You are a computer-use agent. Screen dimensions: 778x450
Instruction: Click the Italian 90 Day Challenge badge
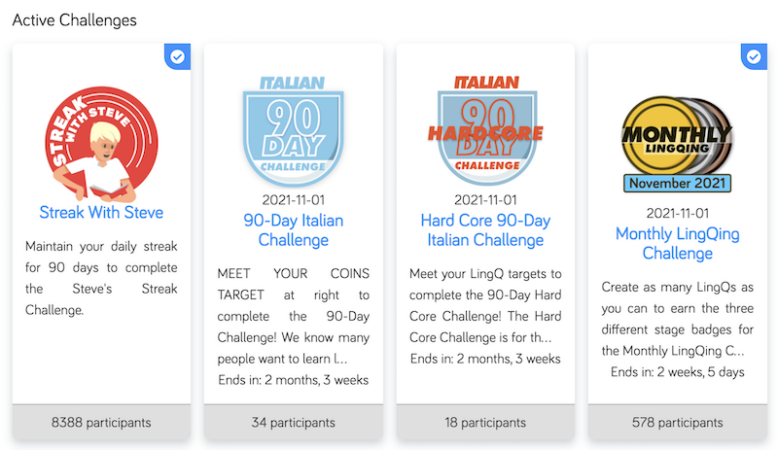point(293,130)
